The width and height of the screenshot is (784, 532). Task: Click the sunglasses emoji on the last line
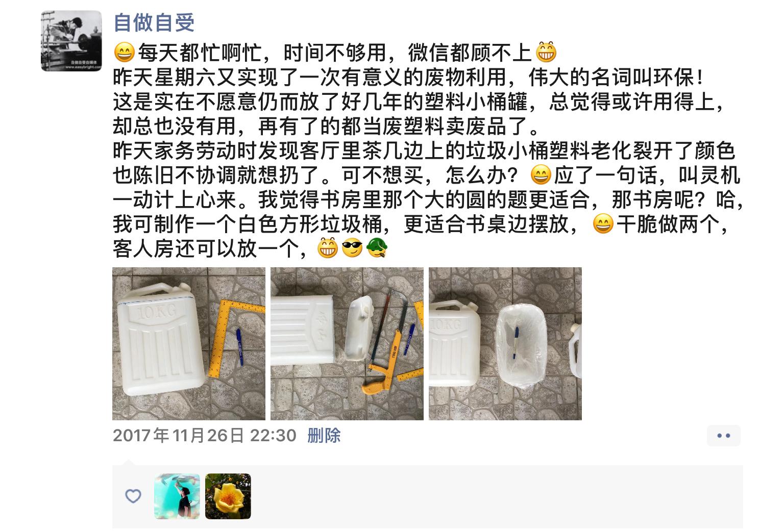[352, 249]
